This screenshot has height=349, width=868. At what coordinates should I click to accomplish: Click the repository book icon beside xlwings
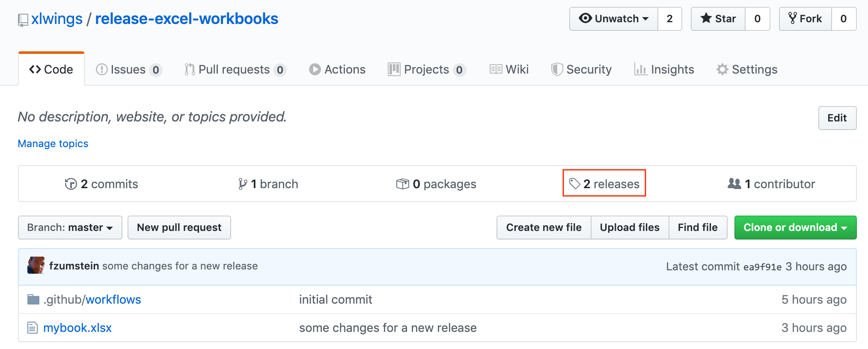[23, 20]
